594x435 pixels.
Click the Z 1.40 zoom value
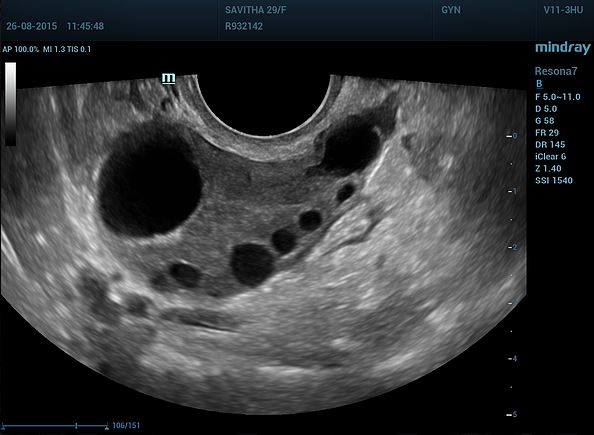(x=548, y=168)
